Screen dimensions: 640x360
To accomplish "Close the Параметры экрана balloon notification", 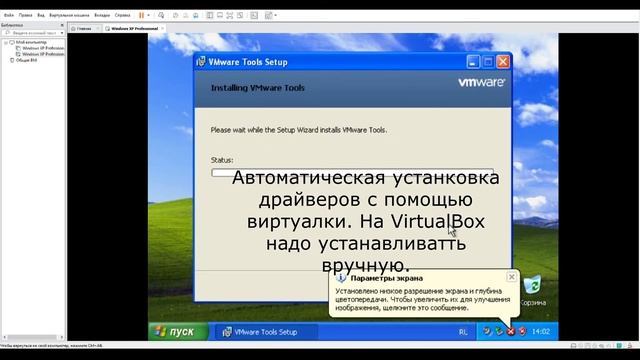I will [x=511, y=277].
